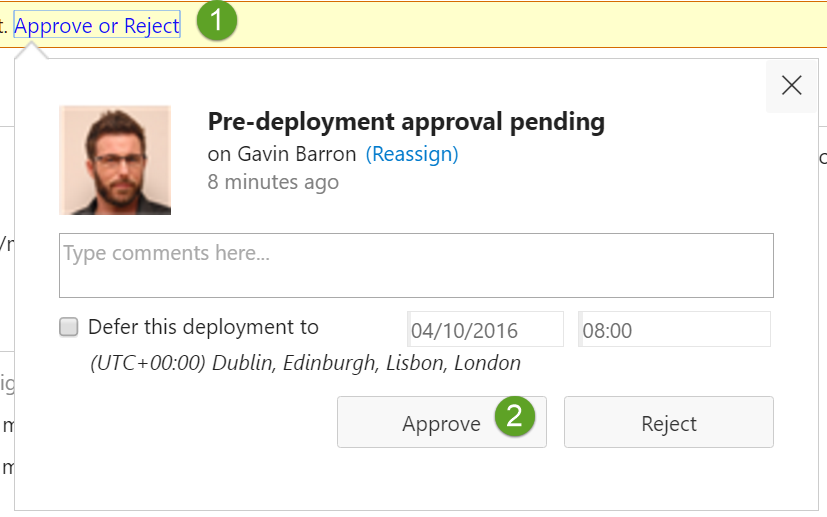Click the Approve or Reject link

[97, 26]
